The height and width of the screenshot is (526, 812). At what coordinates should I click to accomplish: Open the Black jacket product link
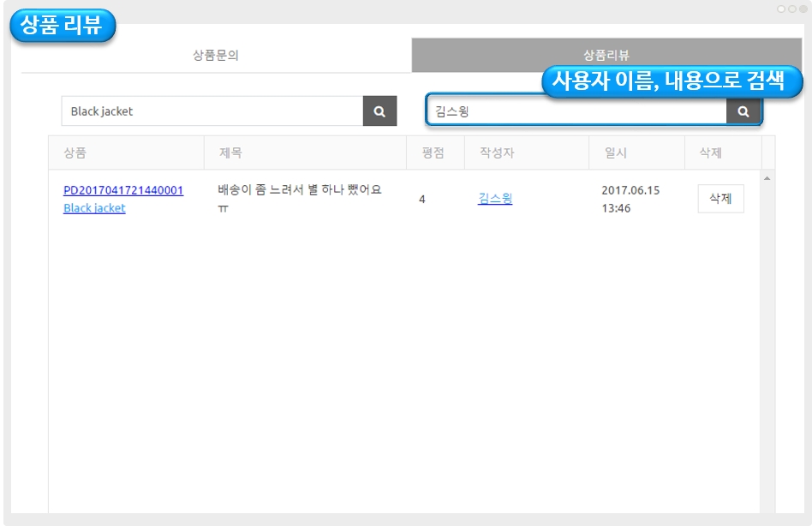click(x=94, y=208)
